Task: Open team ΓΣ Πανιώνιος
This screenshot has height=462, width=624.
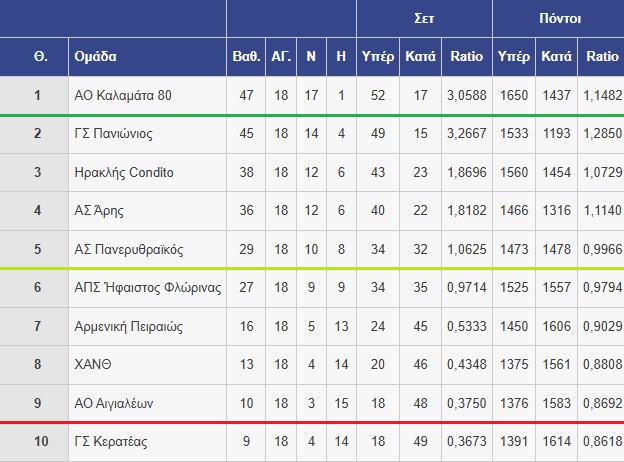Action: point(113,133)
